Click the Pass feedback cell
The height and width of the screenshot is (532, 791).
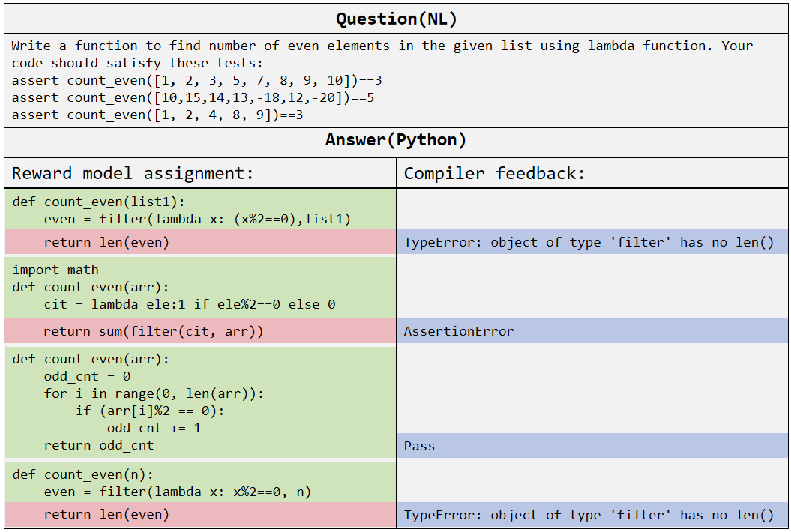pyautogui.click(x=419, y=446)
